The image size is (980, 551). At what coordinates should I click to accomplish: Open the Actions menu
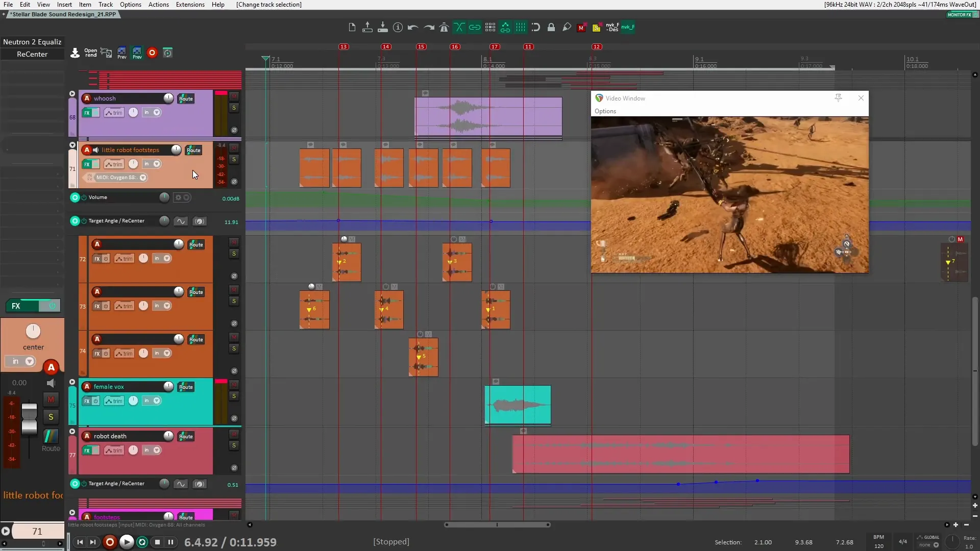tap(158, 5)
